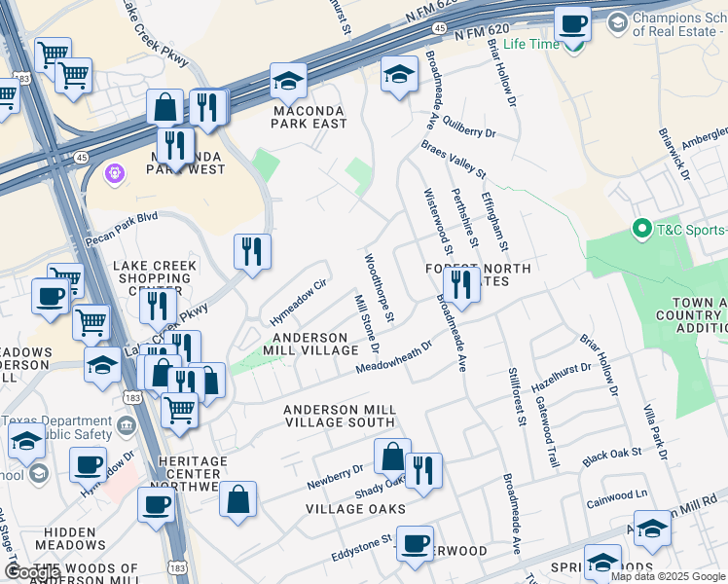
Task: Select school marker above Maconda Park East
Action: click(288, 84)
